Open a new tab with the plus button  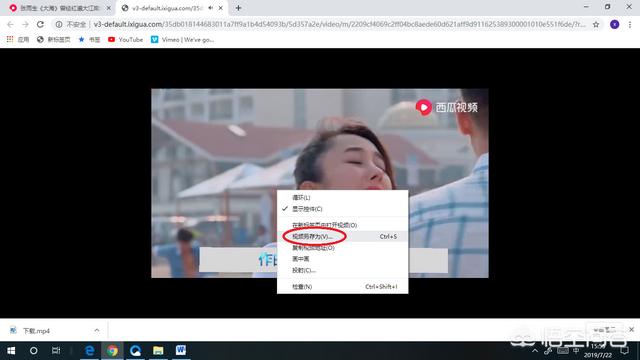click(238, 8)
